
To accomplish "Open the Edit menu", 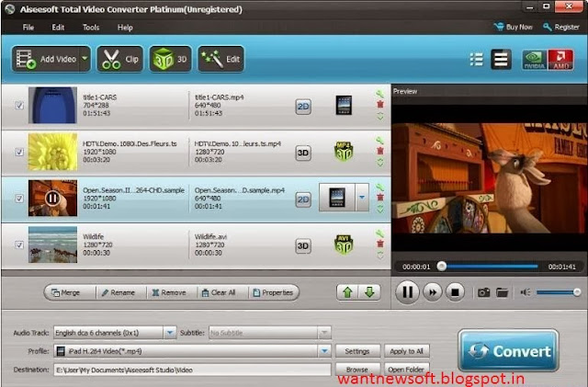I will pos(58,28).
